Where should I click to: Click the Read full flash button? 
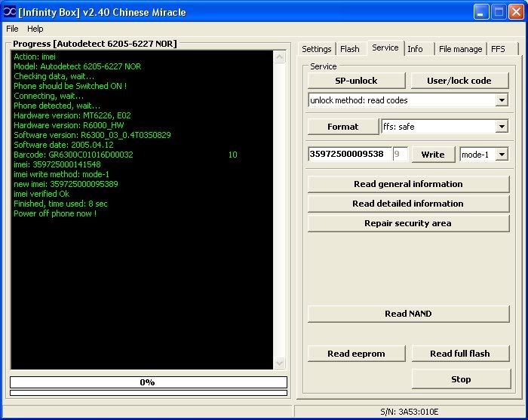tap(460, 354)
